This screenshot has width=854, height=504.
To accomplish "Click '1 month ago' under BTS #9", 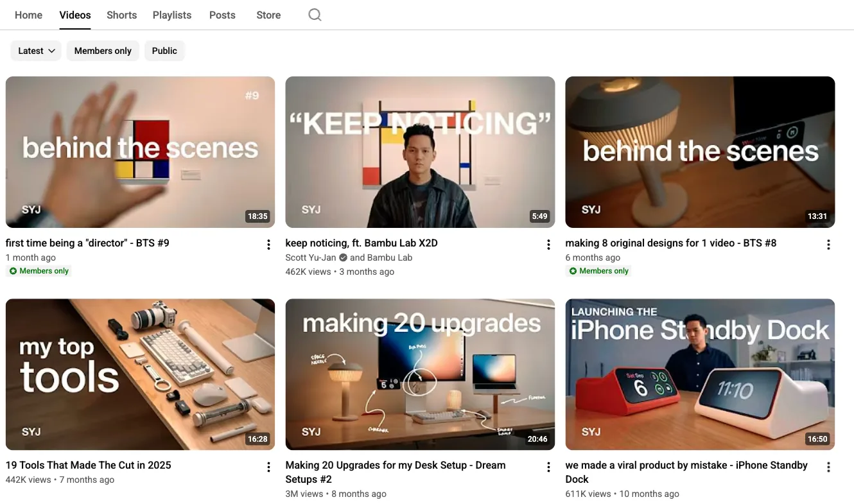I will point(31,257).
